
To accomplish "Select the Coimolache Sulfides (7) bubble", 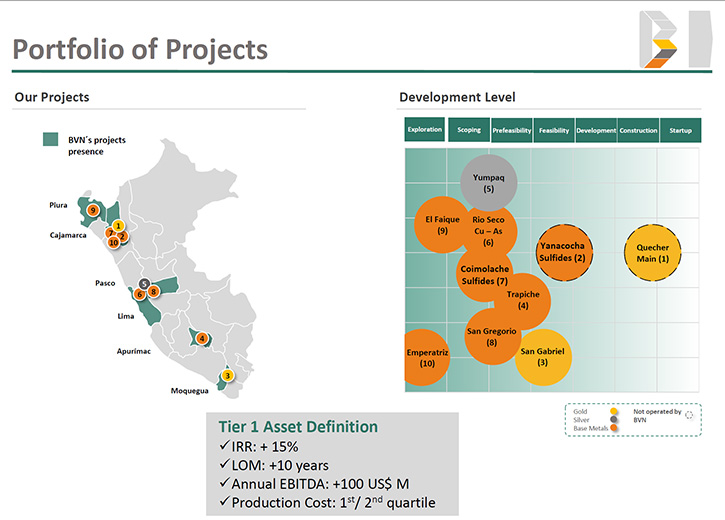I will click(485, 275).
